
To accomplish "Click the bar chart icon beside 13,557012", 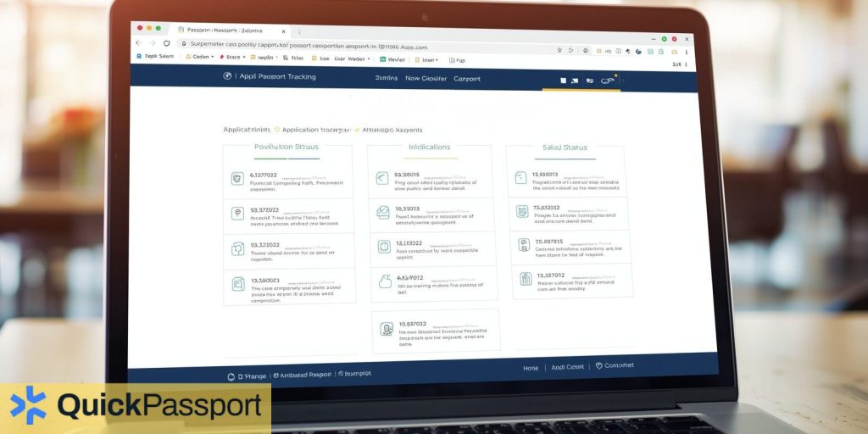I will [x=524, y=278].
